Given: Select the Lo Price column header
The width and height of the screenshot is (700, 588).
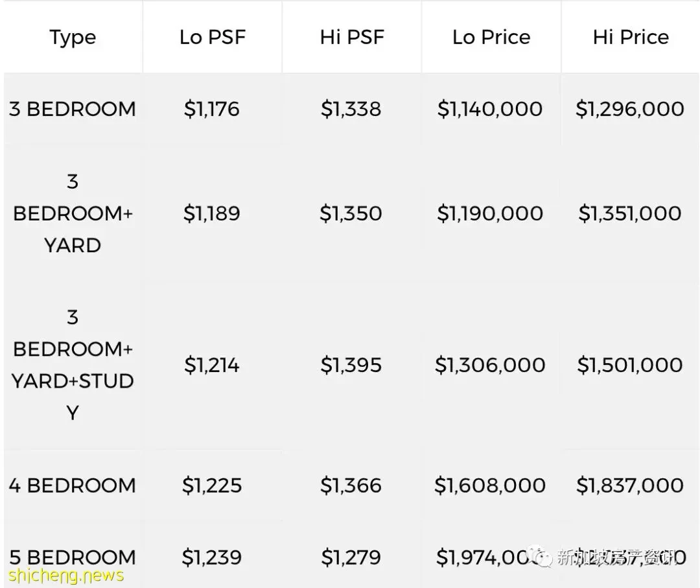Looking at the screenshot, I should pos(491,37).
